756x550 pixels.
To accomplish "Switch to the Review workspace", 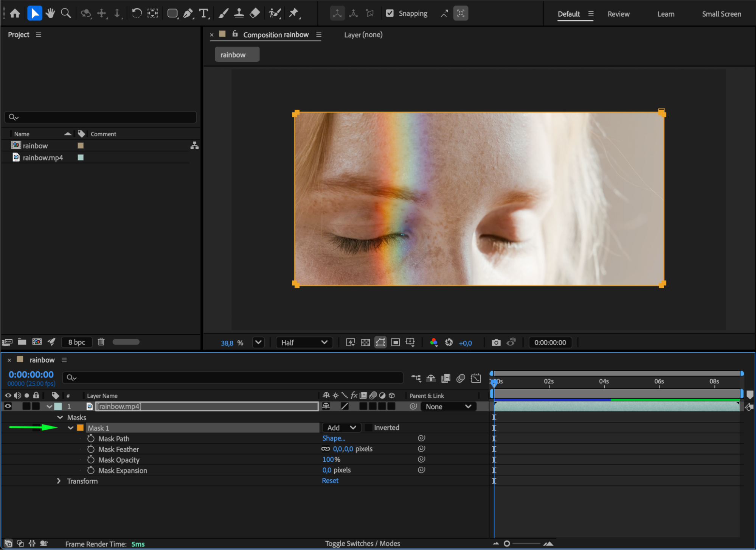I will [x=618, y=14].
